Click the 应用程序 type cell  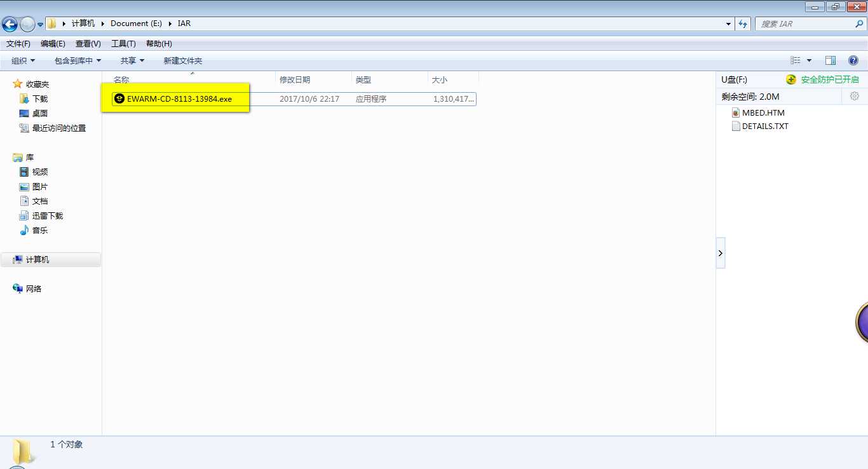[371, 99]
